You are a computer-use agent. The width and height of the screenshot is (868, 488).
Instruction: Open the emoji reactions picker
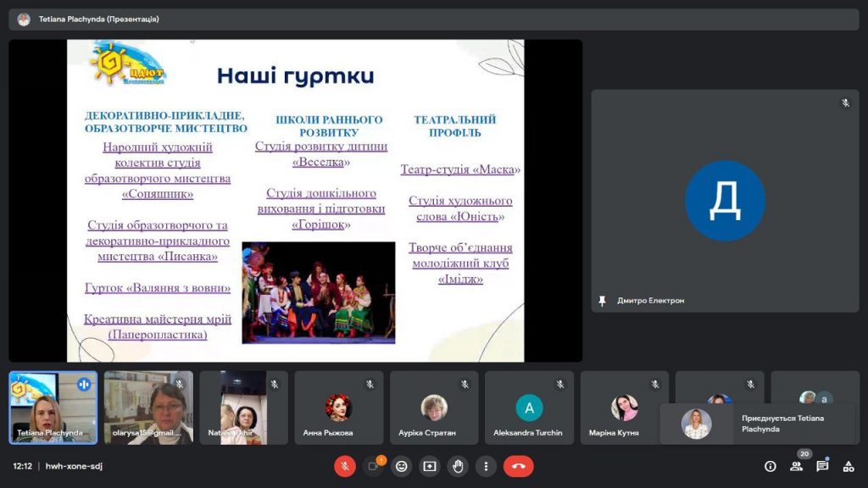pyautogui.click(x=402, y=466)
